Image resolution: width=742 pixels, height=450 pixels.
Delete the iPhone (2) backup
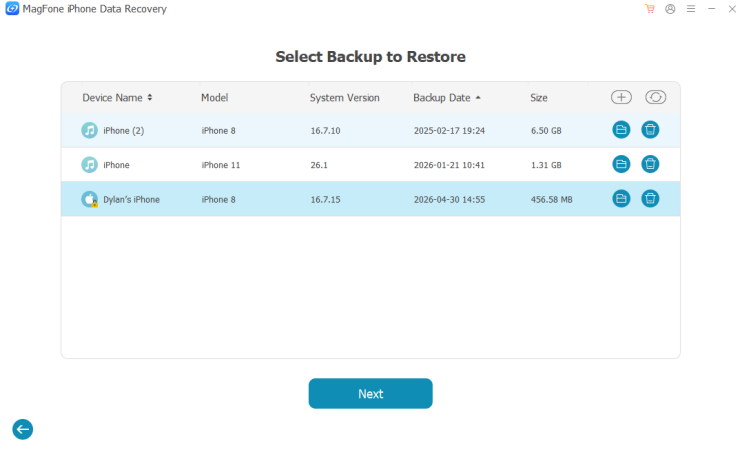click(x=650, y=130)
